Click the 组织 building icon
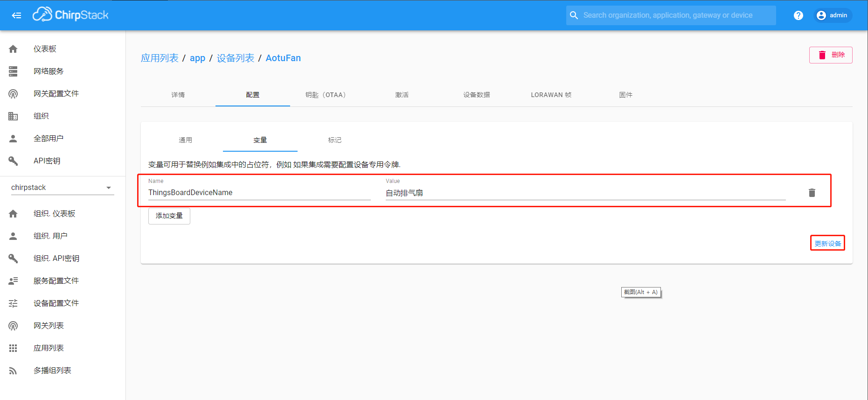868x400 pixels. coord(13,116)
